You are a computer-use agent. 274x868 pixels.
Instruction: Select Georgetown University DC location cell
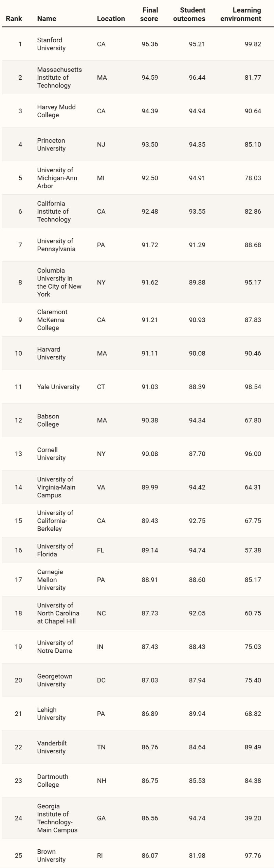101,680
